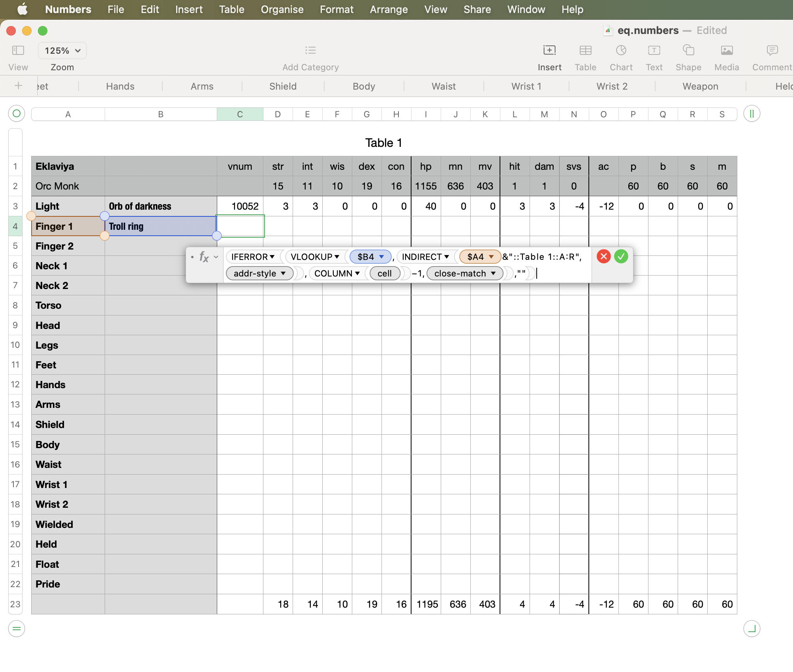Add a new sheet with plus button
Screen dimensions: 793x672
18,86
